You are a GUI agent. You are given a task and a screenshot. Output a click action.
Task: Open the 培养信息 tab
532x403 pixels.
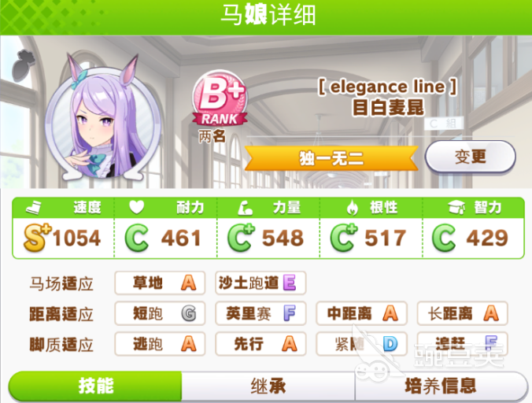point(441,386)
